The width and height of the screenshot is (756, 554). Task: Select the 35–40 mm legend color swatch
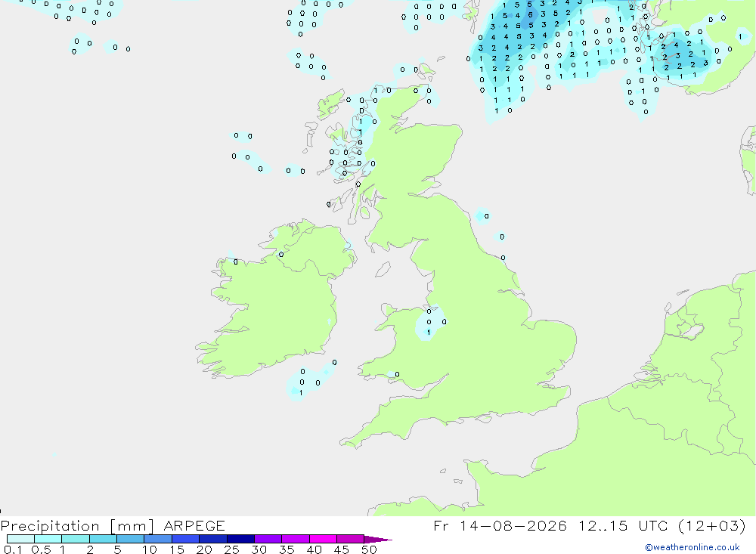pos(296,539)
